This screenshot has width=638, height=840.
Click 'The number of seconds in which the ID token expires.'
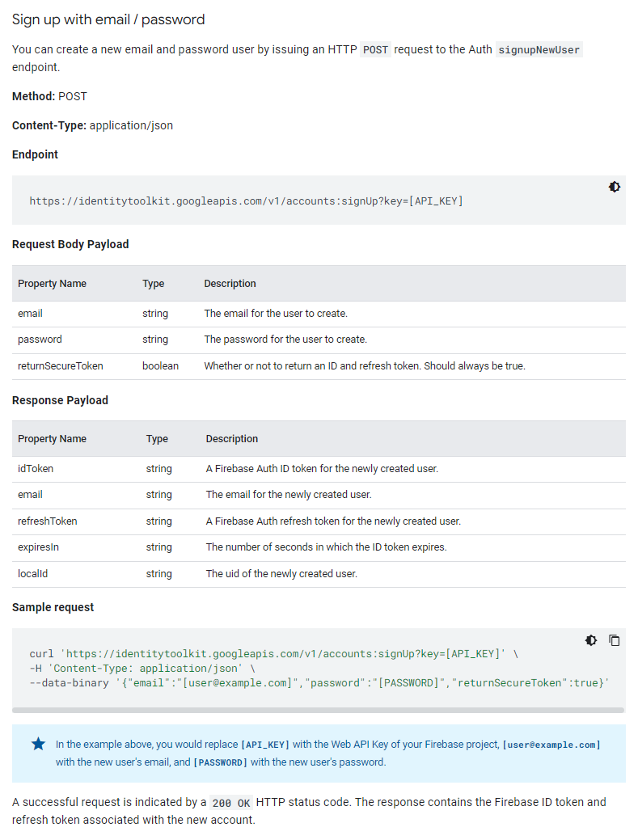click(x=326, y=547)
